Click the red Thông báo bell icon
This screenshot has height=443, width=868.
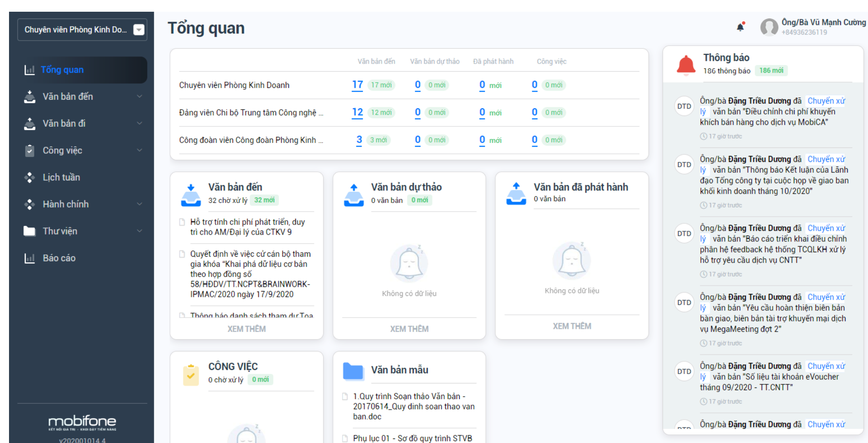pyautogui.click(x=686, y=65)
